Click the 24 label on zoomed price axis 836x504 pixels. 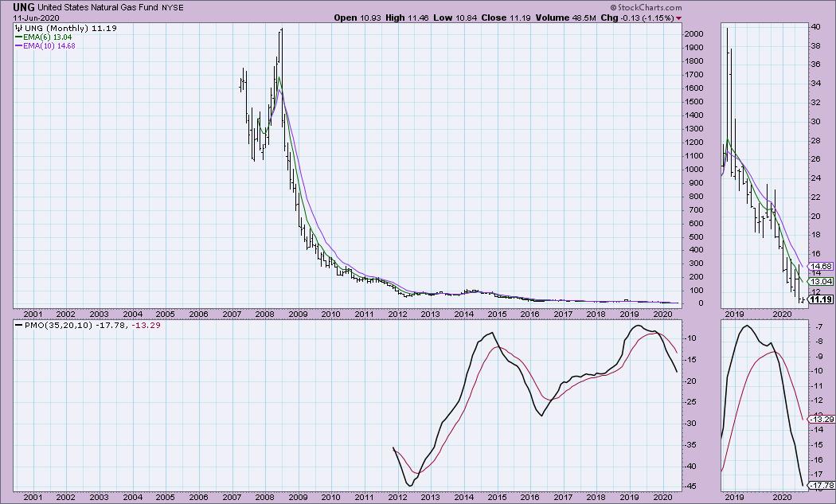pyautogui.click(x=815, y=178)
